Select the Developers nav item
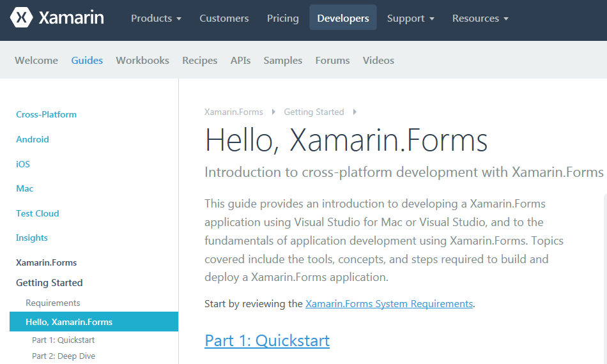The height and width of the screenshot is (364, 607). point(343,19)
